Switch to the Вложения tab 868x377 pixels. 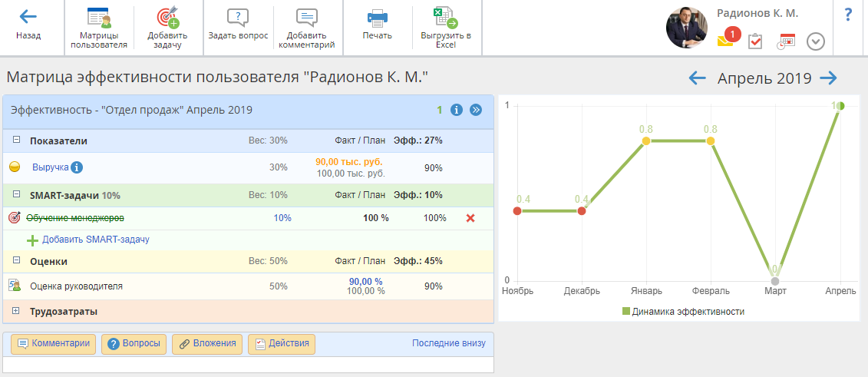[x=207, y=343]
